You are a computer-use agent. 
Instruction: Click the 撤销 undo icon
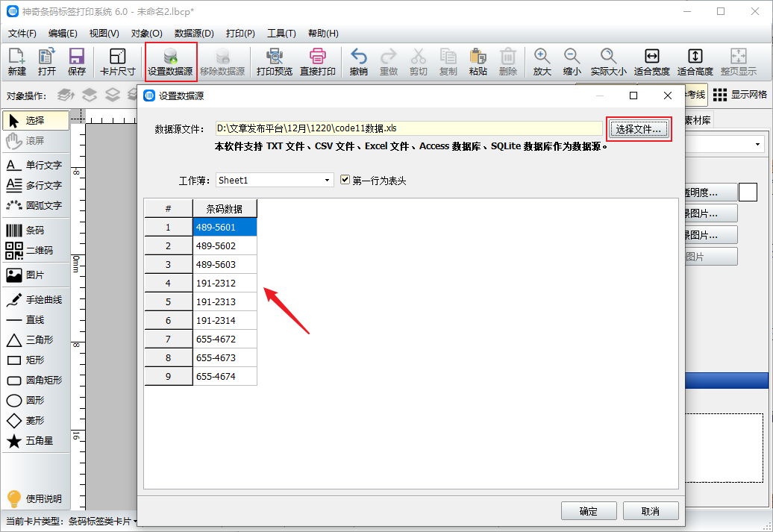click(x=358, y=62)
